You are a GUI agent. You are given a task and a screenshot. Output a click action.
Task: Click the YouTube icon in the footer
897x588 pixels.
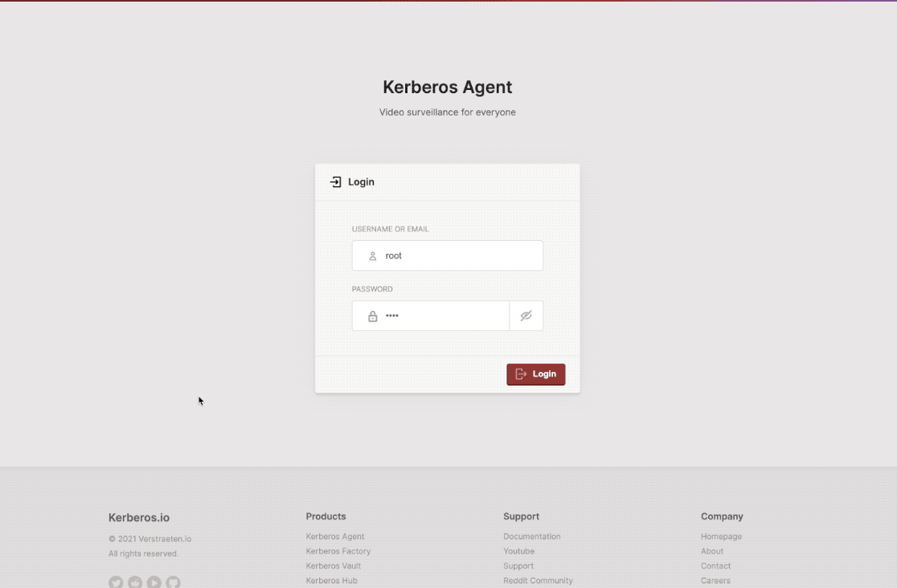154,582
